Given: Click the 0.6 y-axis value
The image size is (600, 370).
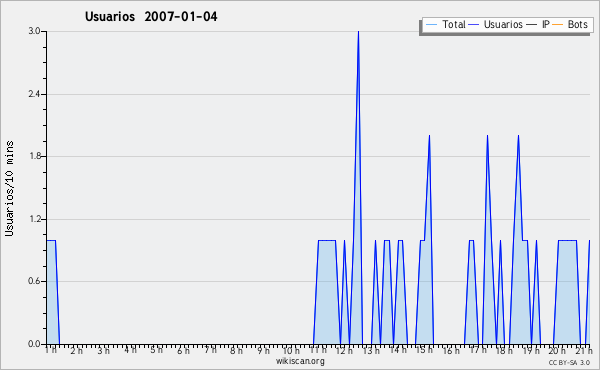Looking at the screenshot, I should [35, 282].
